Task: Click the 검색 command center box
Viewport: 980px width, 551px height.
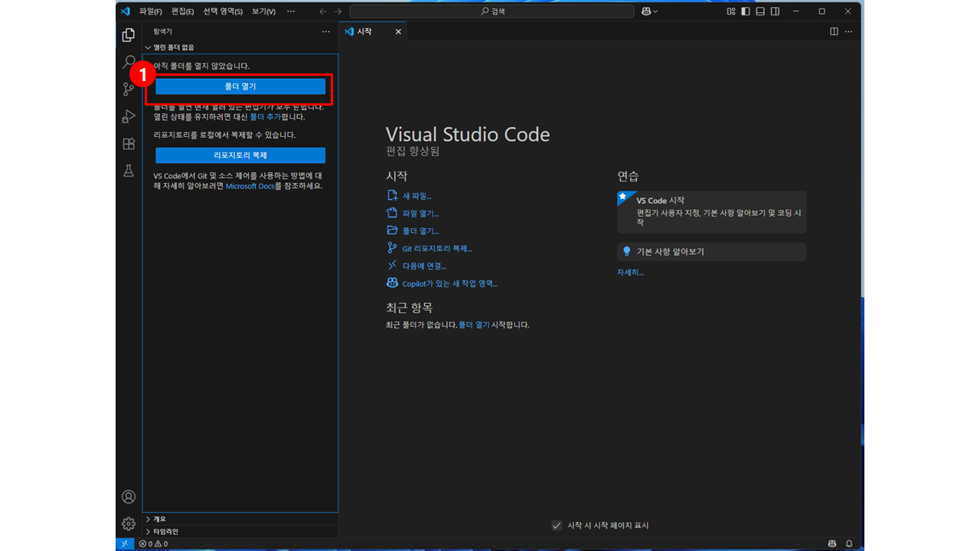Action: tap(492, 11)
